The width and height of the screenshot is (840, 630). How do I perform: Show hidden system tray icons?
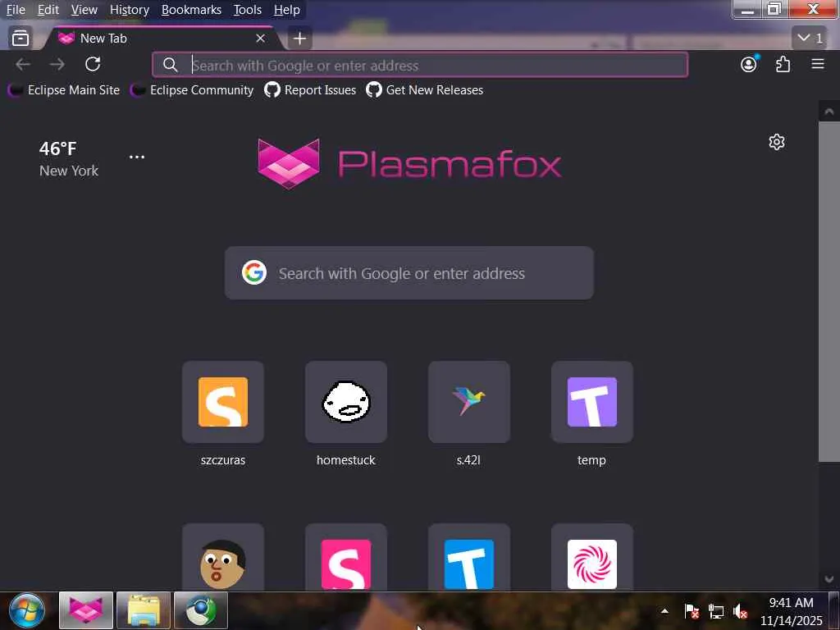[664, 611]
